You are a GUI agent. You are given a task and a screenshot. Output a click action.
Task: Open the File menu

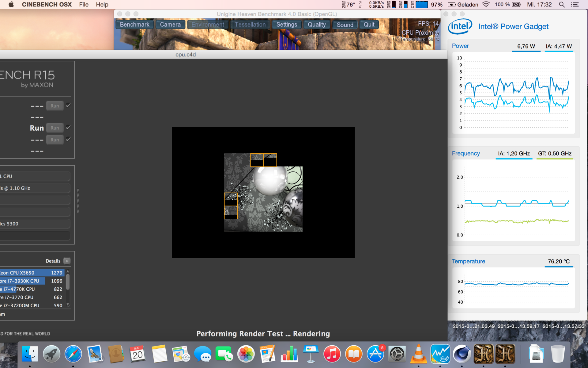(x=84, y=5)
